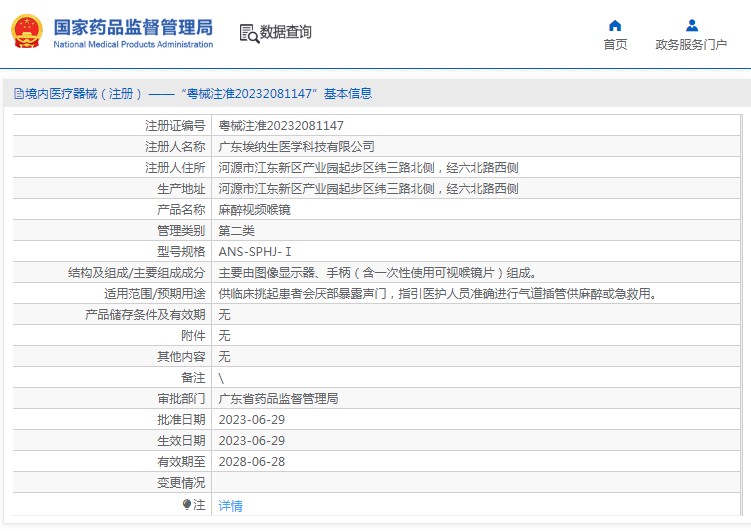This screenshot has height=531, width=751.
Task: Click the lightbulb icon beside 注
Action: coord(187,505)
